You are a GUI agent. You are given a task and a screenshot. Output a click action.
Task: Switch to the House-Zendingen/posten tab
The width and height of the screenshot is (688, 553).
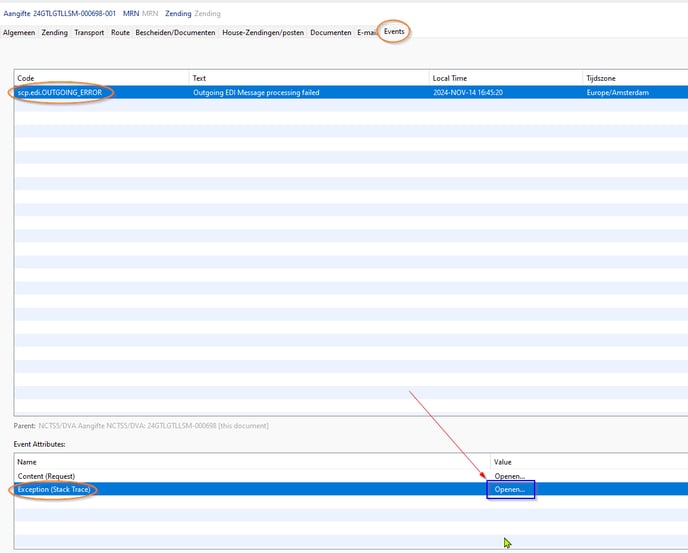tap(263, 32)
